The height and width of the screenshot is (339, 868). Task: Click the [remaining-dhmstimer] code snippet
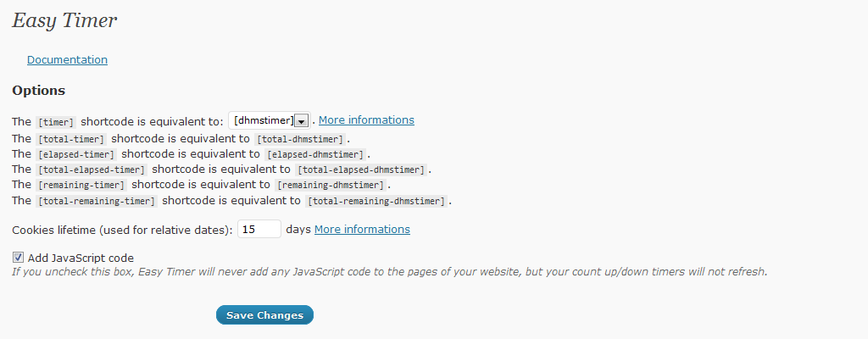tap(331, 186)
